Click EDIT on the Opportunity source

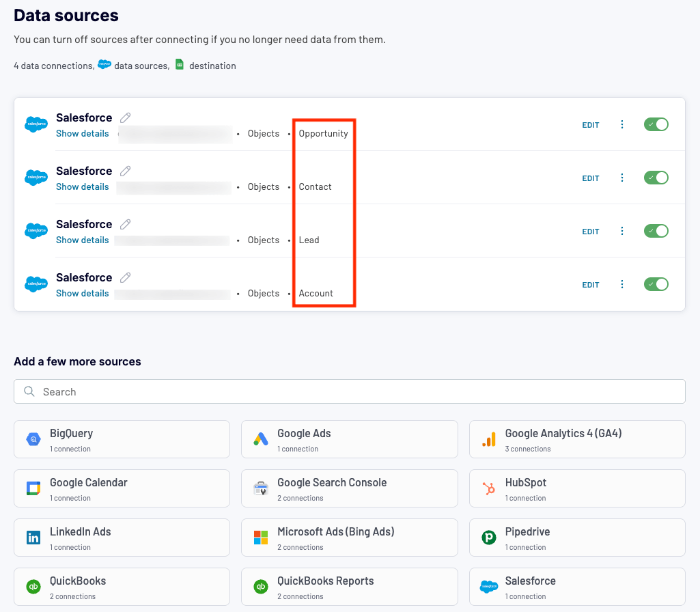(590, 125)
